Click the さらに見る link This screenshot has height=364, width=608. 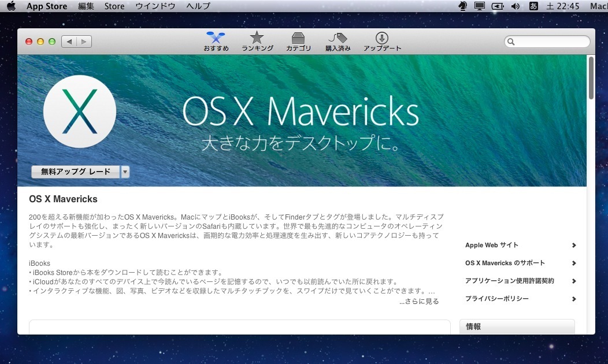coord(419,301)
